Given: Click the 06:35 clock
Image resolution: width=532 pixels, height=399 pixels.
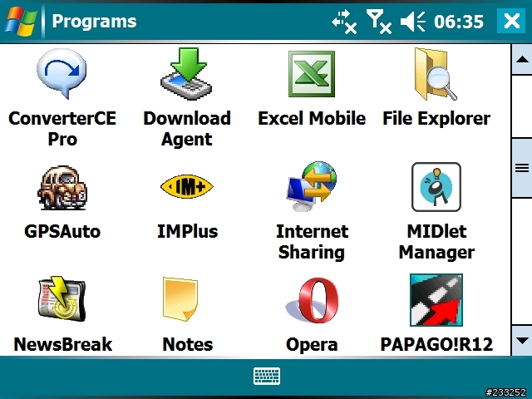Looking at the screenshot, I should [x=459, y=22].
